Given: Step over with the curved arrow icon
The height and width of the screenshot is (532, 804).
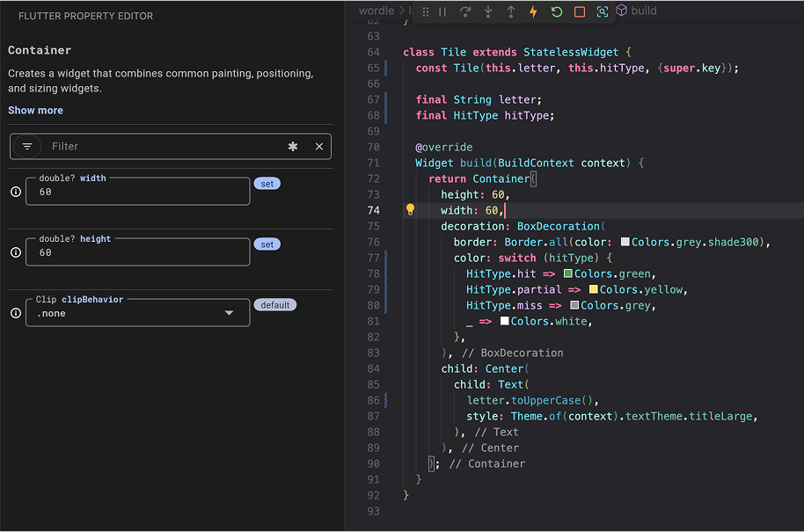Looking at the screenshot, I should point(466,11).
